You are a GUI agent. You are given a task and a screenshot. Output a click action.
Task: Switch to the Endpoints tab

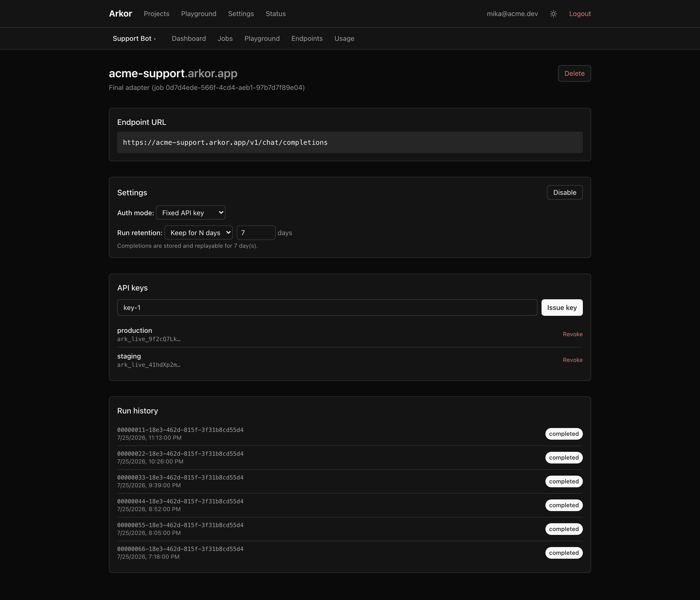click(x=307, y=38)
